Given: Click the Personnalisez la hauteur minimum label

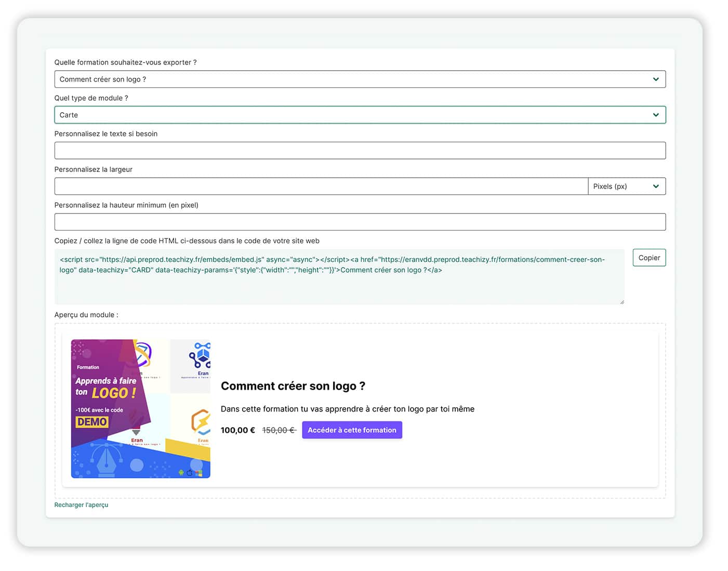Looking at the screenshot, I should click(x=126, y=205).
